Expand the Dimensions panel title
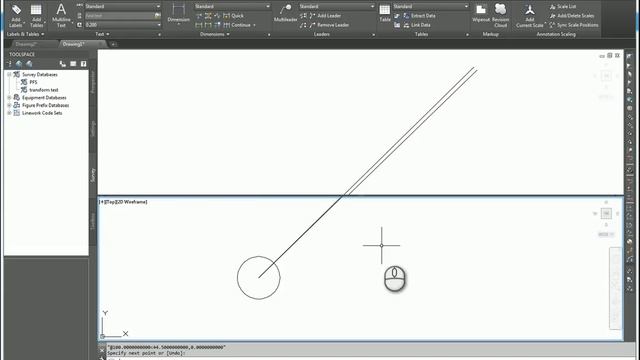 tap(215, 34)
